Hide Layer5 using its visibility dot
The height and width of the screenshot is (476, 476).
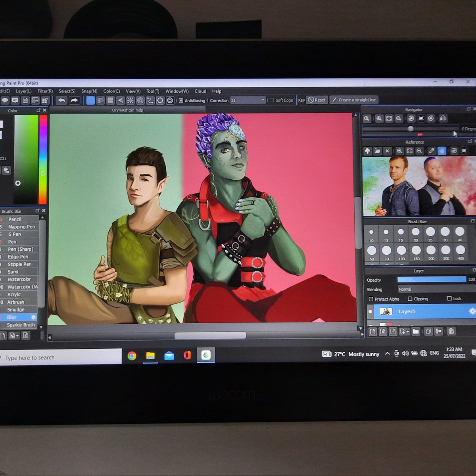(x=370, y=312)
